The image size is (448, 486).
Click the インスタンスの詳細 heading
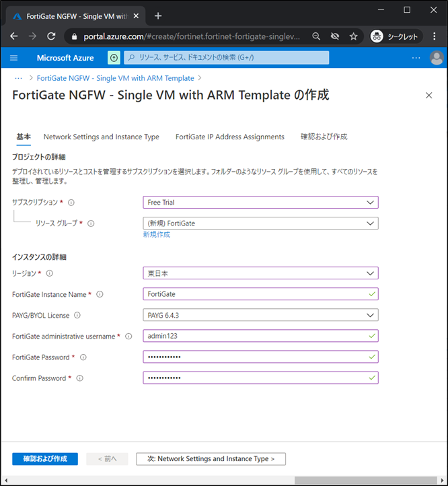click(x=39, y=257)
